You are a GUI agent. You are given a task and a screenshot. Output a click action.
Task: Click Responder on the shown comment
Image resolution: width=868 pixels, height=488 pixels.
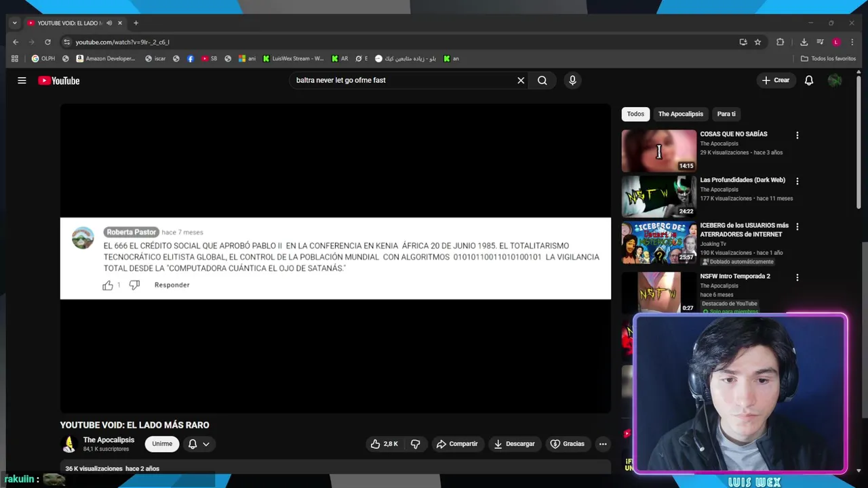pos(172,285)
